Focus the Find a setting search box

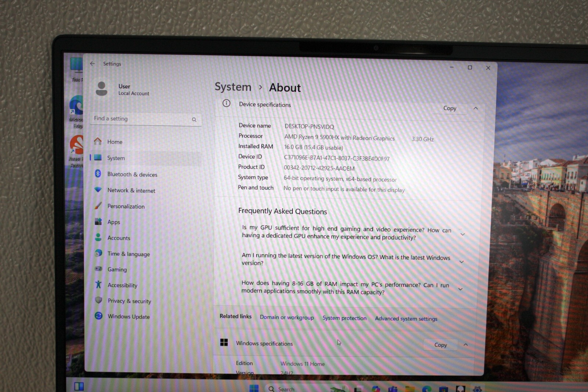pos(146,119)
